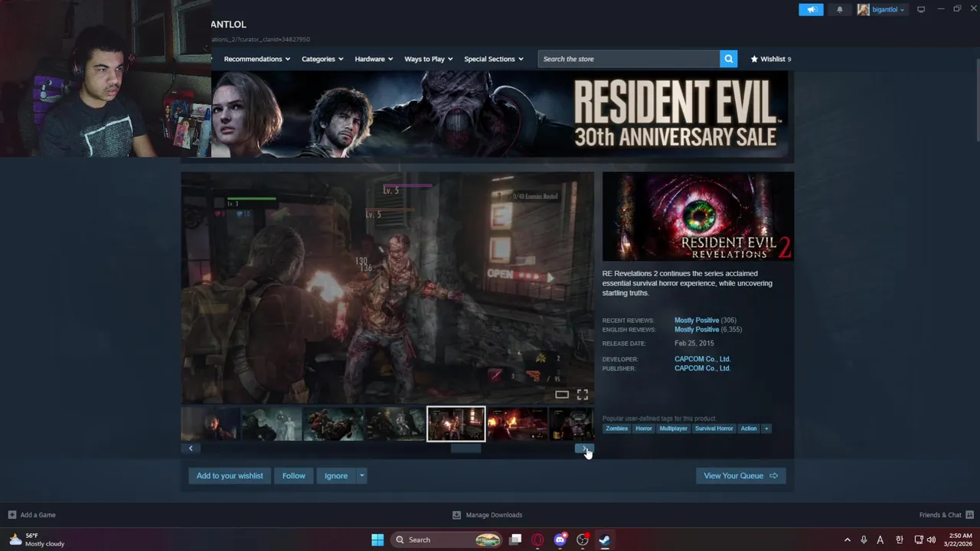Screen dimensions: 980x551
Task: Select the Survival Horror tag
Action: (714, 429)
